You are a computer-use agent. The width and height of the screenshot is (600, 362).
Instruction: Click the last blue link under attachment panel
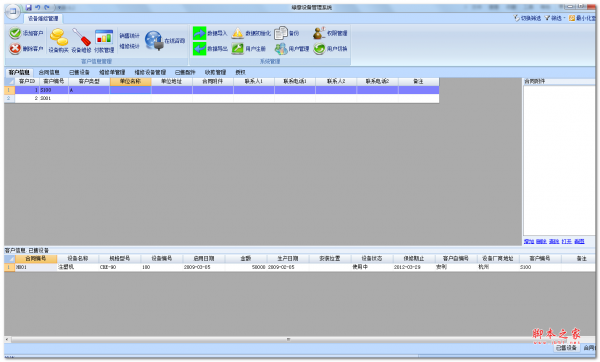579,241
